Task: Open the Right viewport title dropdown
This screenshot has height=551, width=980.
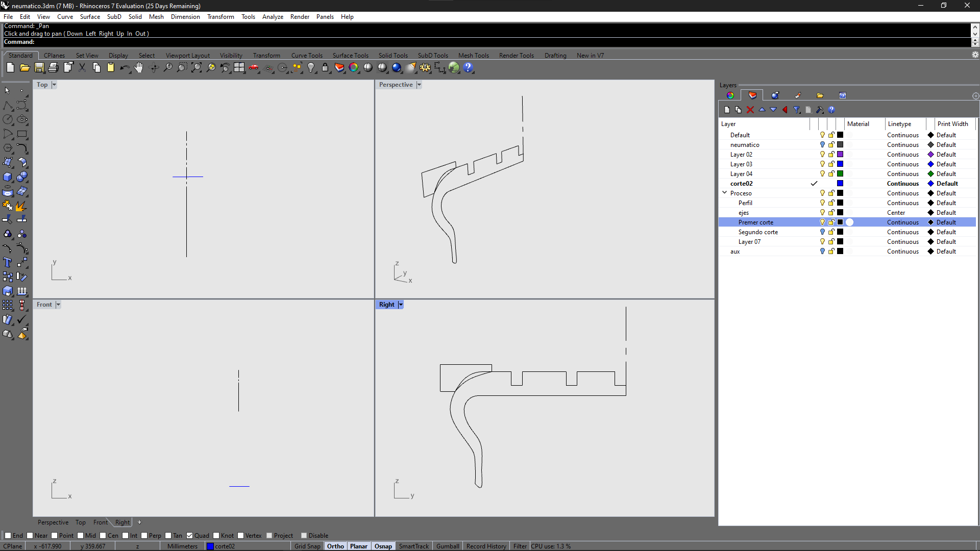Action: pyautogui.click(x=401, y=305)
